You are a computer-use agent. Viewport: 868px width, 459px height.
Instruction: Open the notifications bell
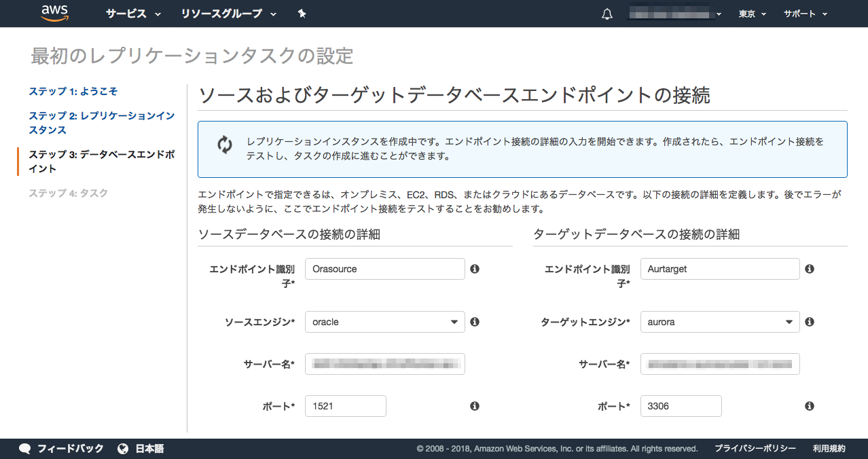point(607,14)
